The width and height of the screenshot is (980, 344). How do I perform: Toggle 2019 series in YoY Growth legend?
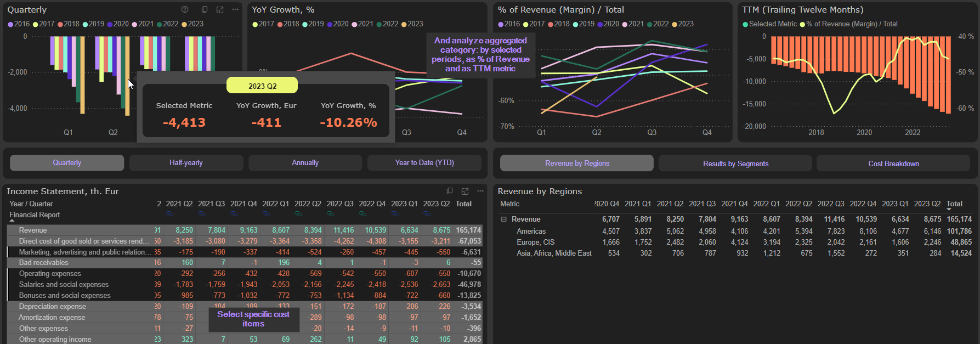point(313,24)
